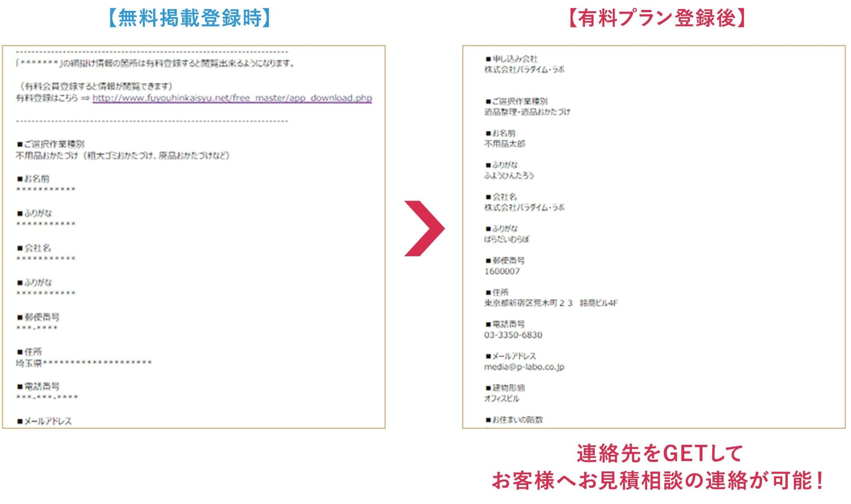Click the 【無料掲載登録時】 heading
The image size is (851, 504).
(190, 18)
